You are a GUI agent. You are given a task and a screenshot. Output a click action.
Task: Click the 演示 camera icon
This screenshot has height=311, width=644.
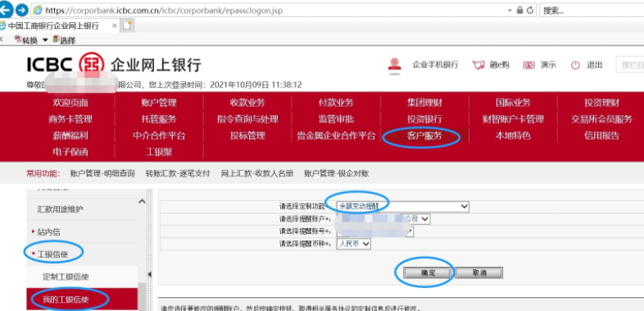coord(529,65)
